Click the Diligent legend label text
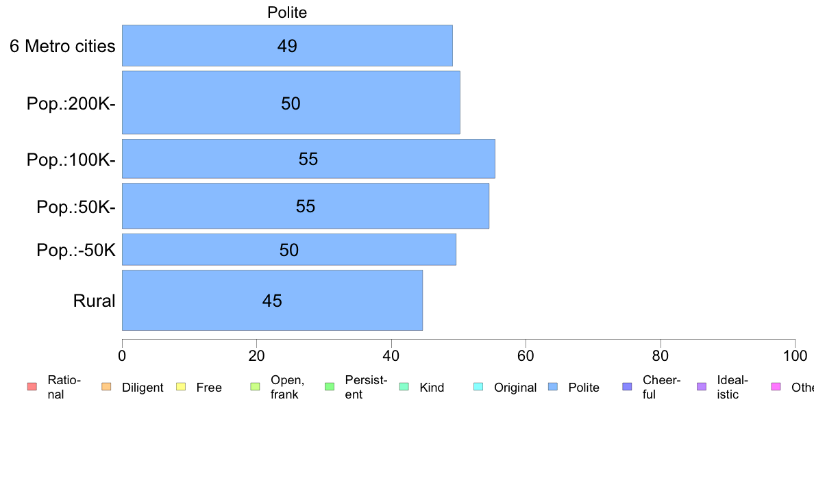The image size is (814, 504). pos(143,388)
